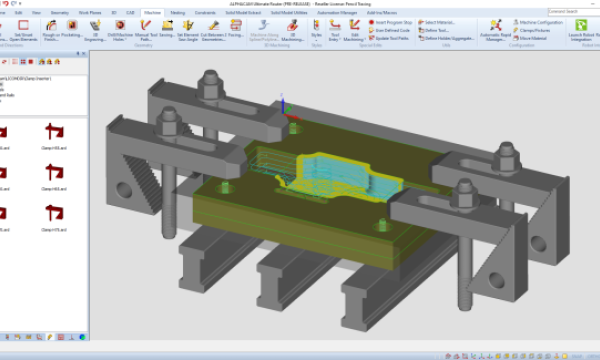Select top clamp thumbnail in right column
Image resolution: width=600 pixels, height=360 pixels.
click(54, 132)
